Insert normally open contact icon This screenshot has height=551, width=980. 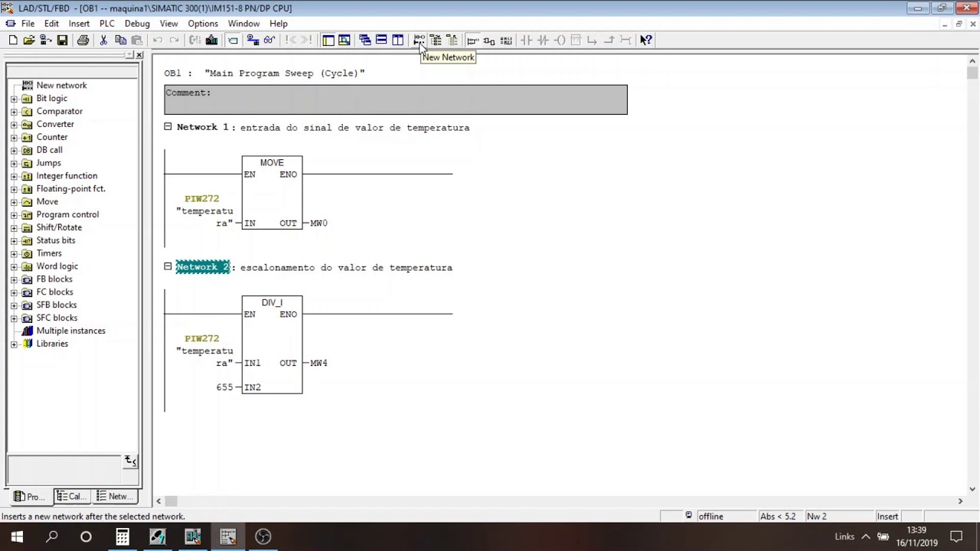tap(526, 40)
